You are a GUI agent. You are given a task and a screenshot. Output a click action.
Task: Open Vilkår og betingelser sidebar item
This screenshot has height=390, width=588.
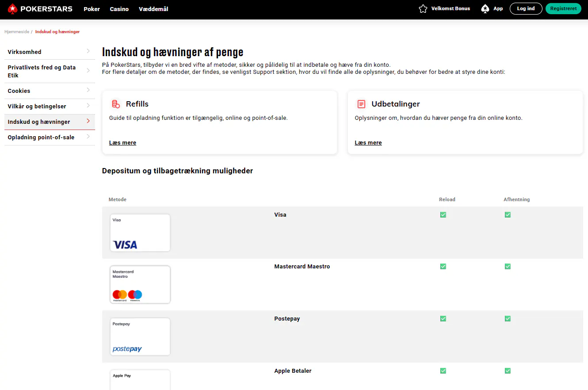point(50,106)
